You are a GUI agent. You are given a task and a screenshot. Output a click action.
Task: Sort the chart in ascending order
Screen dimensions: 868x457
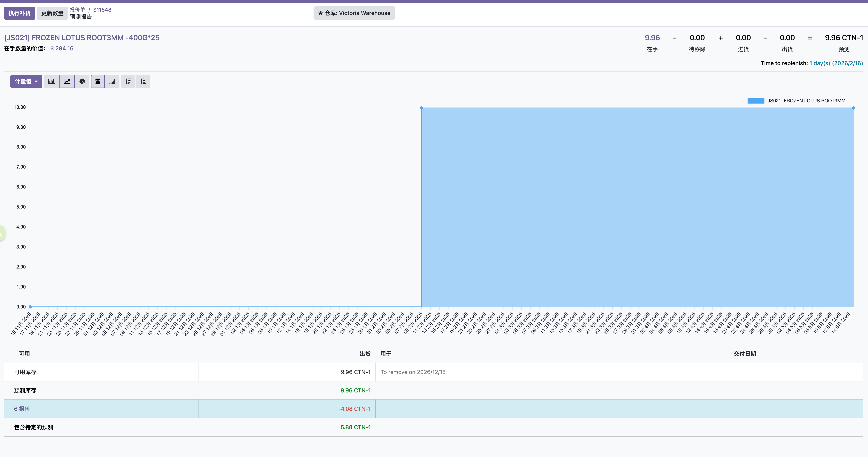(x=143, y=82)
